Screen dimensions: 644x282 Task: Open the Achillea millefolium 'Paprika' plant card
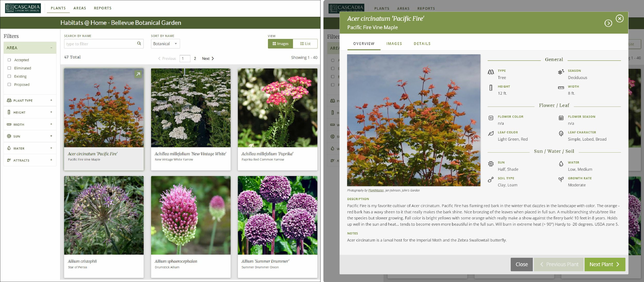point(277,119)
